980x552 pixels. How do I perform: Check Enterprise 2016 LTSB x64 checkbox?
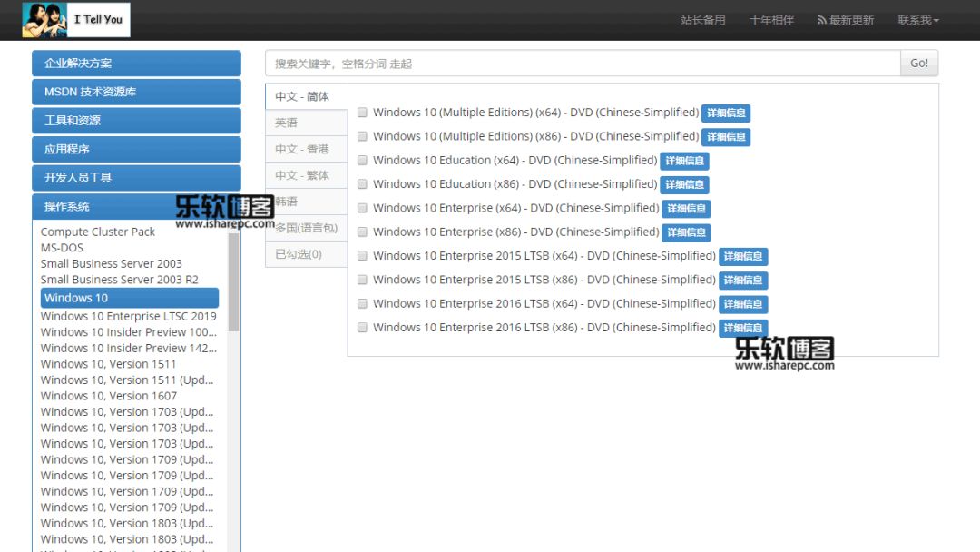(x=362, y=304)
